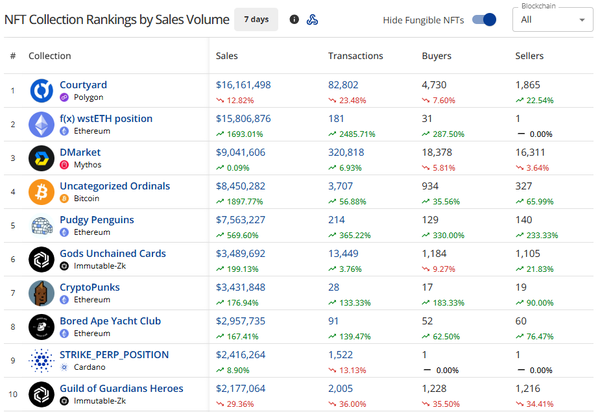Click DMarket transactions count 320,818

(346, 152)
